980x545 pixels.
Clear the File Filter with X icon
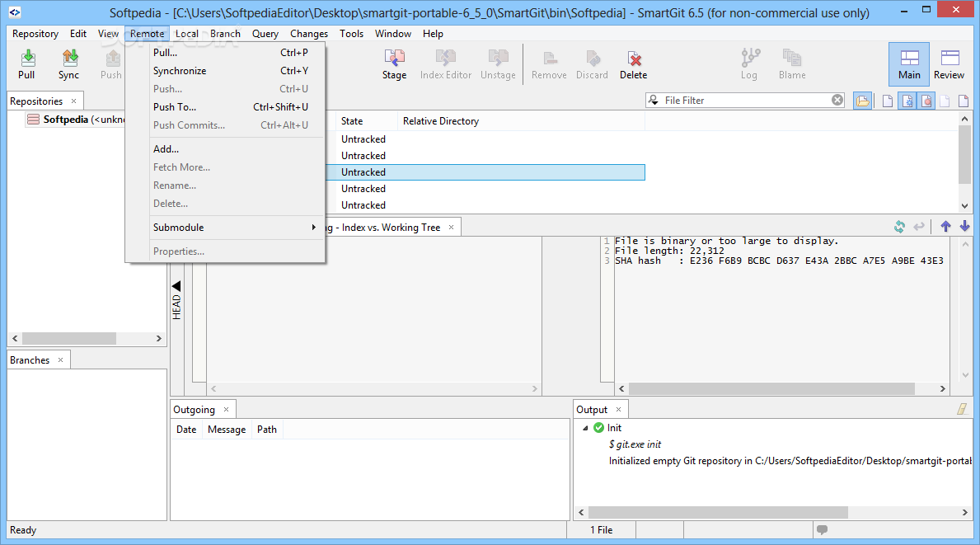837,100
